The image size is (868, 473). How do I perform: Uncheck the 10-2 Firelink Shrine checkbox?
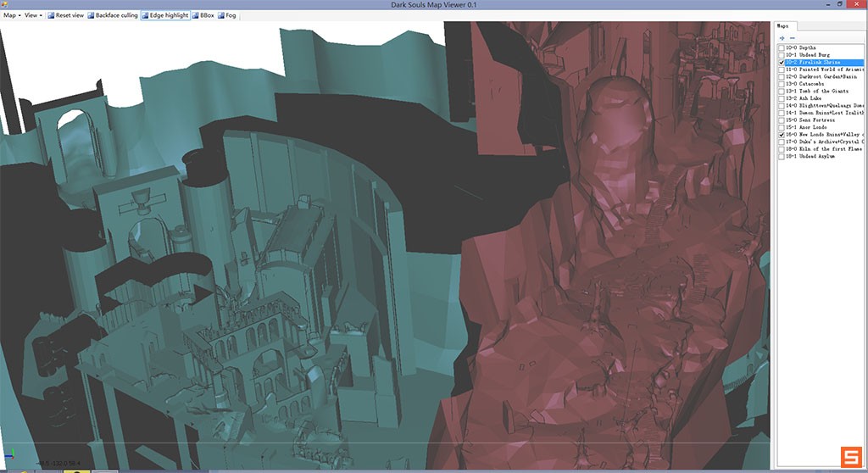pyautogui.click(x=782, y=63)
